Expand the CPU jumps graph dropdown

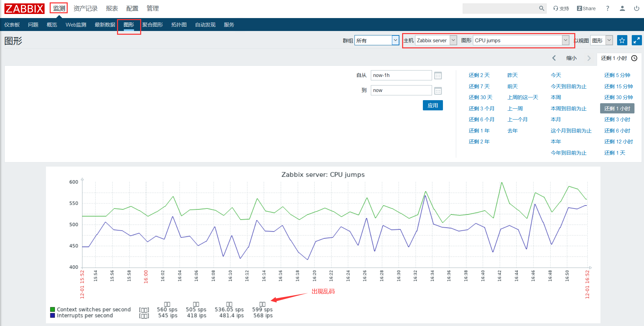521,40
